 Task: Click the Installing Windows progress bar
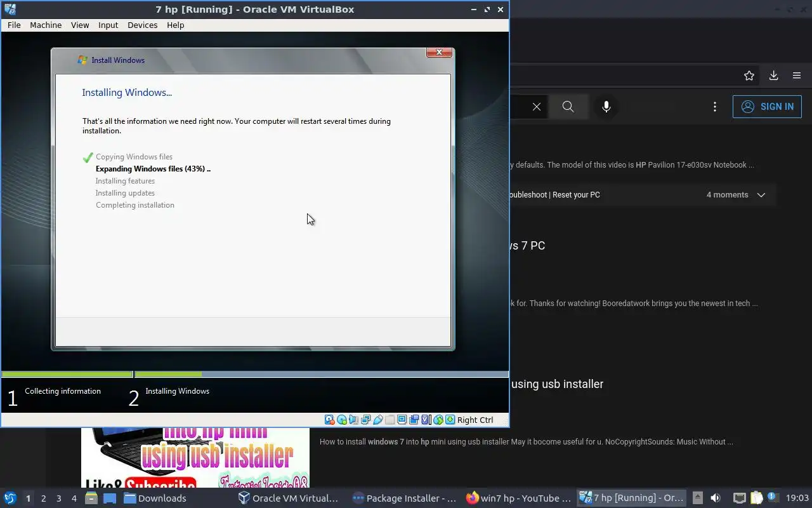pyautogui.click(x=322, y=374)
